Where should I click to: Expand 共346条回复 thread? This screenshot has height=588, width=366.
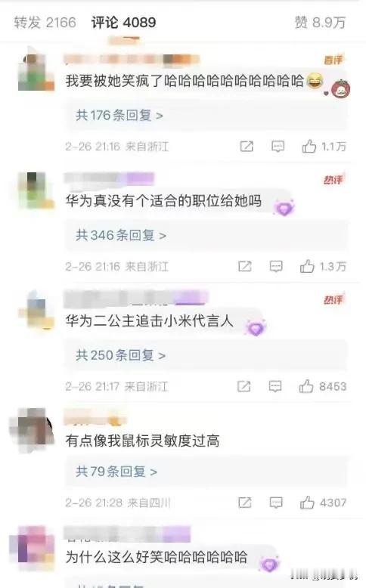[121, 235]
